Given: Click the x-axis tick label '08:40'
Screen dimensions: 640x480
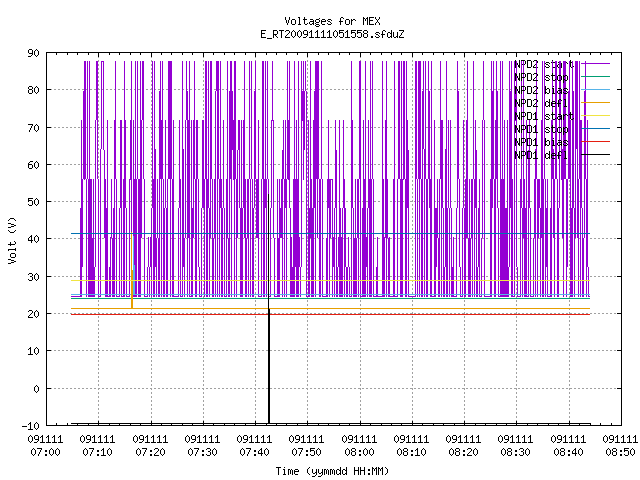Looking at the screenshot, I should pyautogui.click(x=569, y=452).
